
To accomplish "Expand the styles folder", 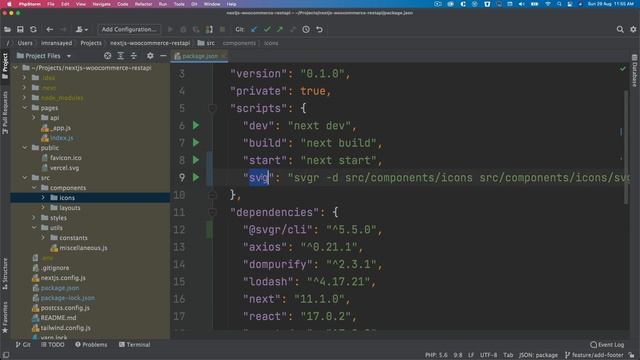I will tap(34, 218).
